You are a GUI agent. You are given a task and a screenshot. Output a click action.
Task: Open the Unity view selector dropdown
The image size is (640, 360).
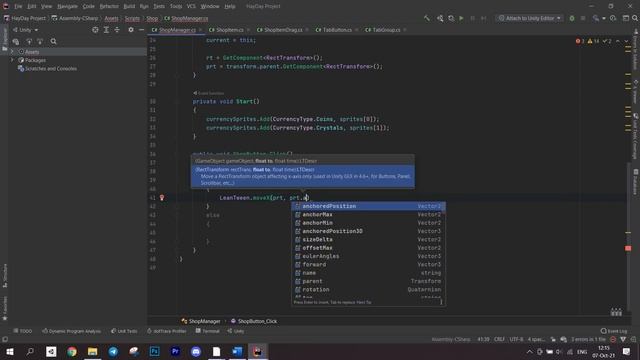click(x=25, y=30)
